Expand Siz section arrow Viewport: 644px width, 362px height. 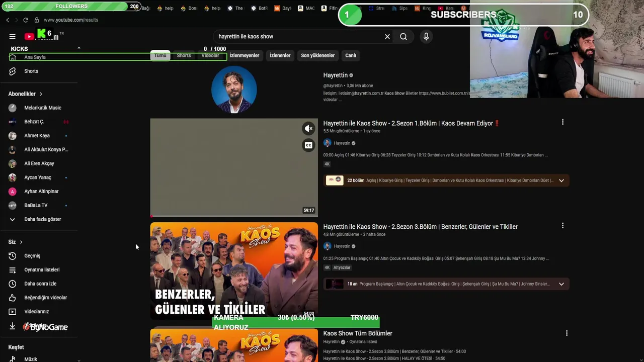click(21, 242)
